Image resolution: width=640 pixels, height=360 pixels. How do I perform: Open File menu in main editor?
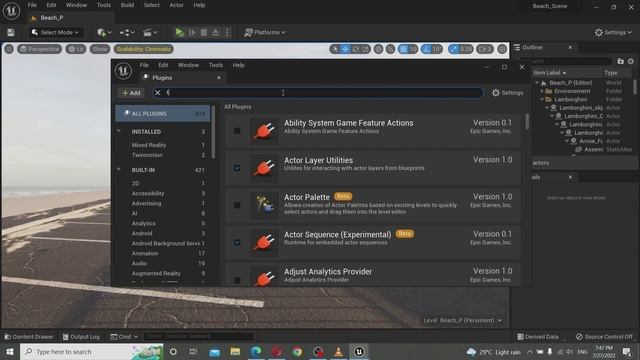point(32,5)
